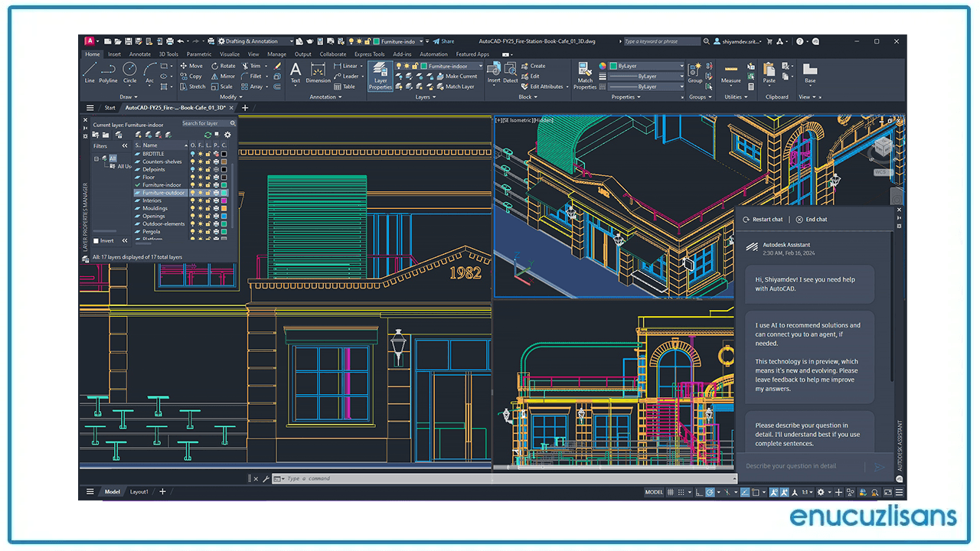Click the Make Current button
The height and width of the screenshot is (551, 980).
[x=456, y=77]
